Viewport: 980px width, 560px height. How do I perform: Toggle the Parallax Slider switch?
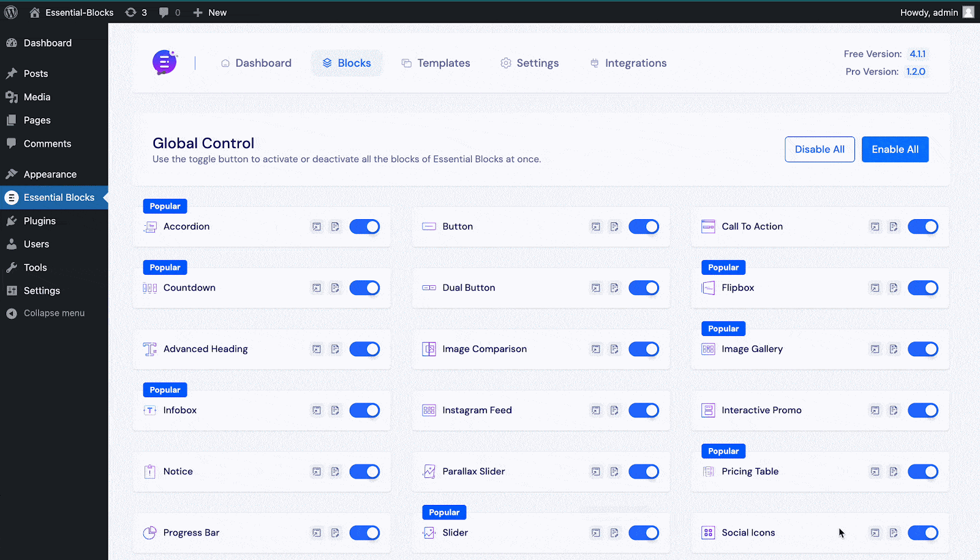pyautogui.click(x=644, y=471)
